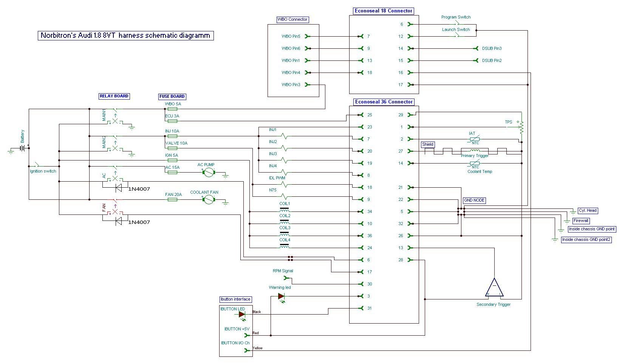622x364 pixels.
Task: Click the Yellow wire label
Action: click(257, 348)
